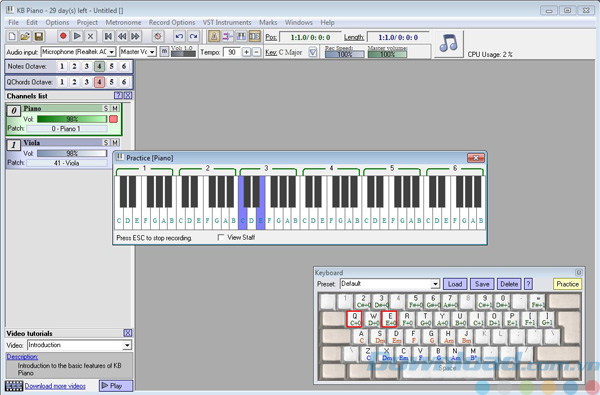Solo the Viola channel with S

(106, 142)
